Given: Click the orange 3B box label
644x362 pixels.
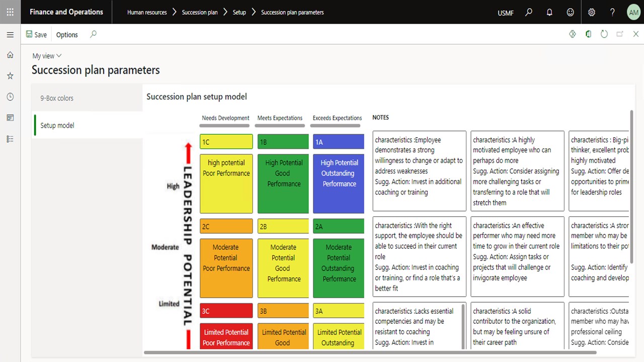Looking at the screenshot, I should click(x=283, y=311).
